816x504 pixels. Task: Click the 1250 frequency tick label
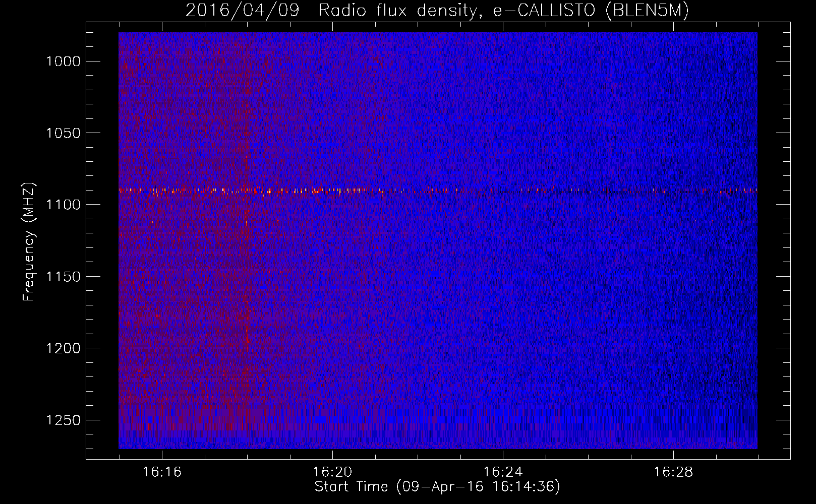(x=64, y=420)
